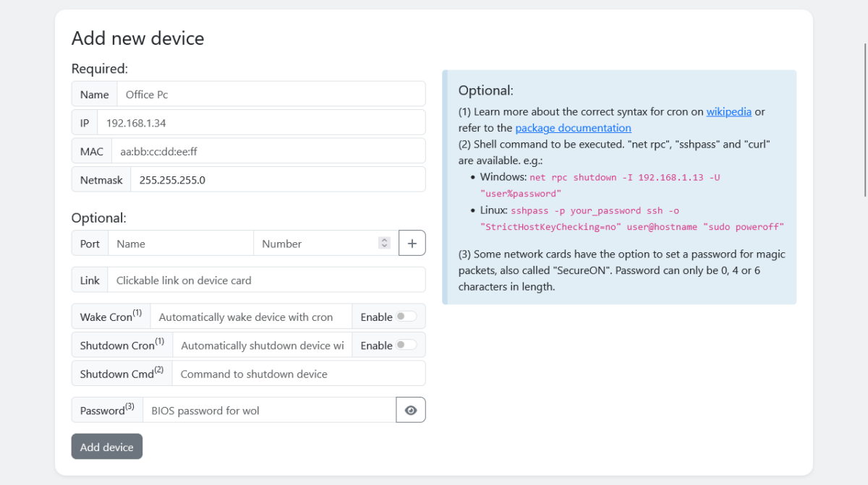
Task: Click the Netmask input field
Action: (x=277, y=180)
